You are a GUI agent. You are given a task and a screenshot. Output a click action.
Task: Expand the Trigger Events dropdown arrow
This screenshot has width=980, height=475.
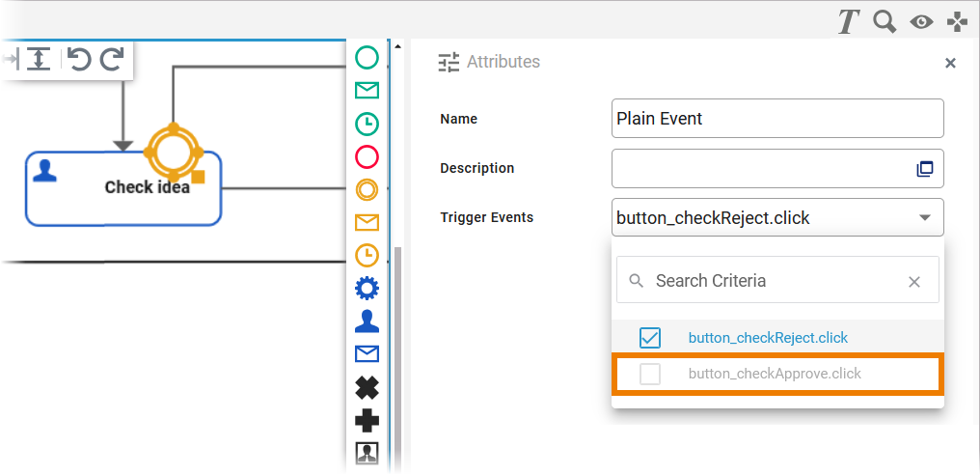[x=924, y=217]
